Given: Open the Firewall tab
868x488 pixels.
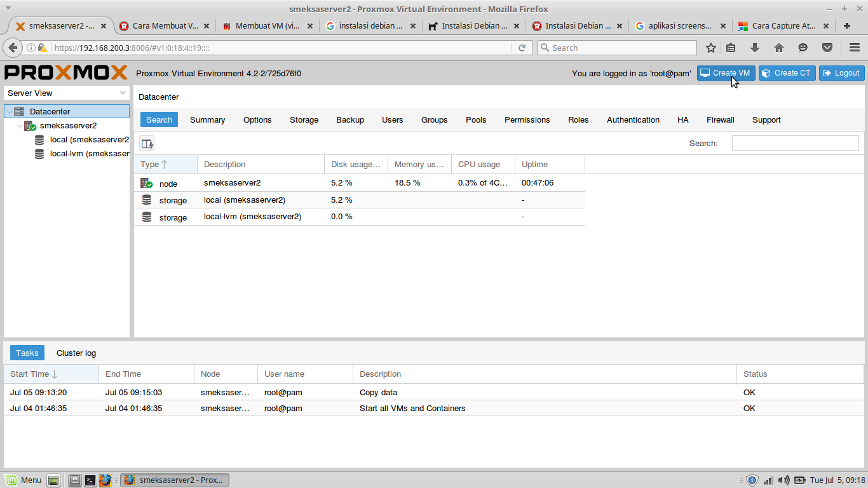Looking at the screenshot, I should (721, 119).
